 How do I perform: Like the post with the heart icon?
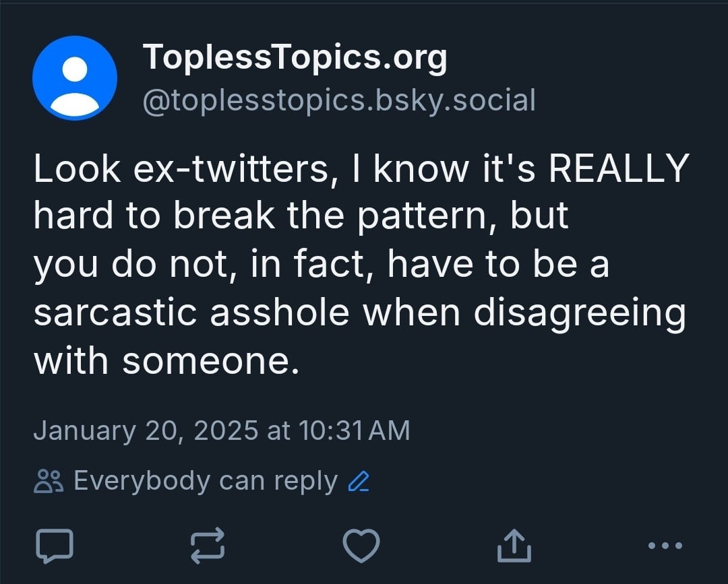(x=361, y=546)
